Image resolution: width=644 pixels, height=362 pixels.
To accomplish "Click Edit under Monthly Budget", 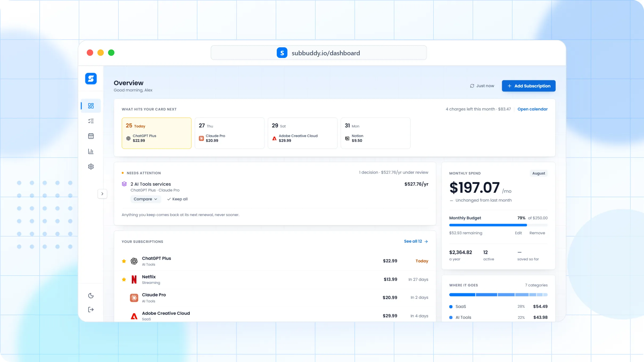I will coord(518,233).
